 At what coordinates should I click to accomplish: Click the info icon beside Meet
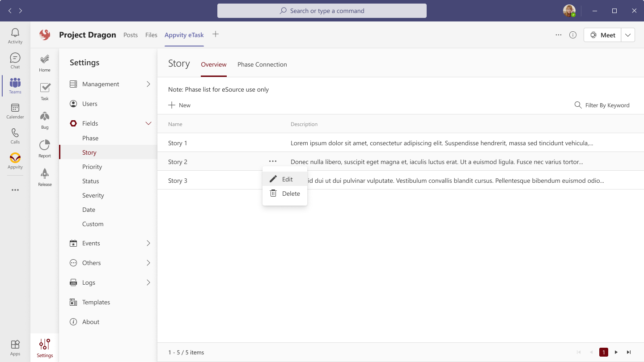pyautogui.click(x=573, y=35)
